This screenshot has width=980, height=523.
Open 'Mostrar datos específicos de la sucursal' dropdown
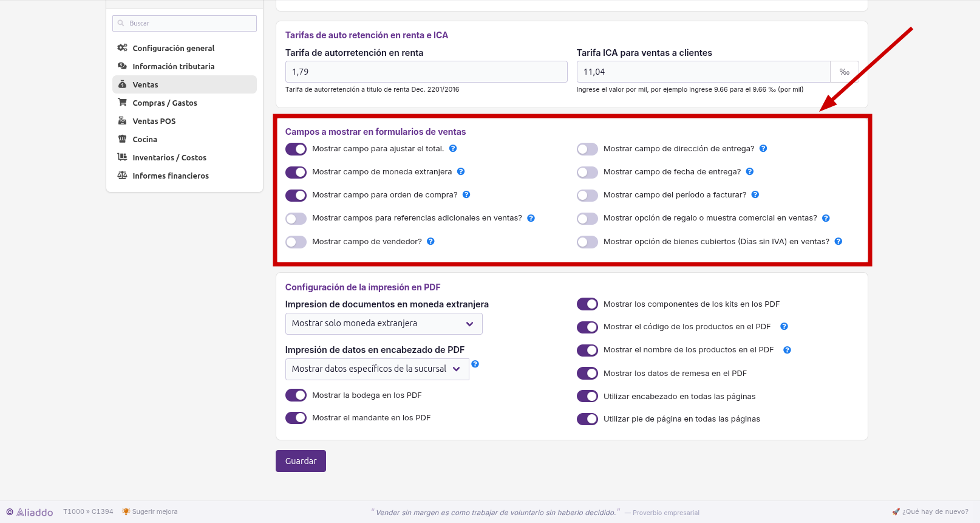click(377, 369)
